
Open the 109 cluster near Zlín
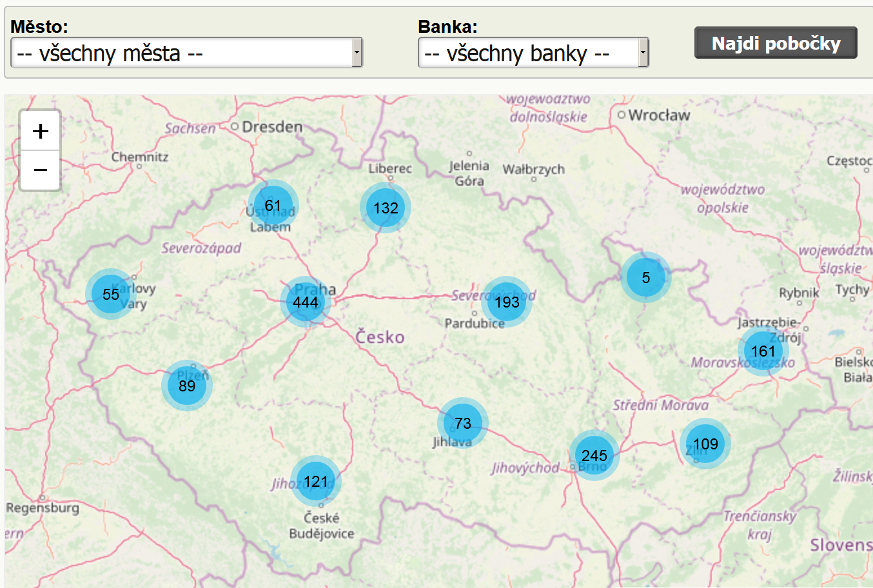pos(705,444)
